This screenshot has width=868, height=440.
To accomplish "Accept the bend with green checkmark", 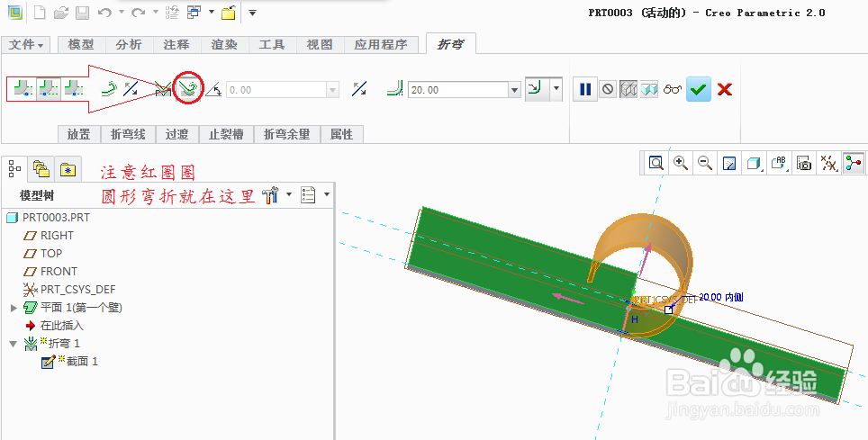I will coord(699,89).
